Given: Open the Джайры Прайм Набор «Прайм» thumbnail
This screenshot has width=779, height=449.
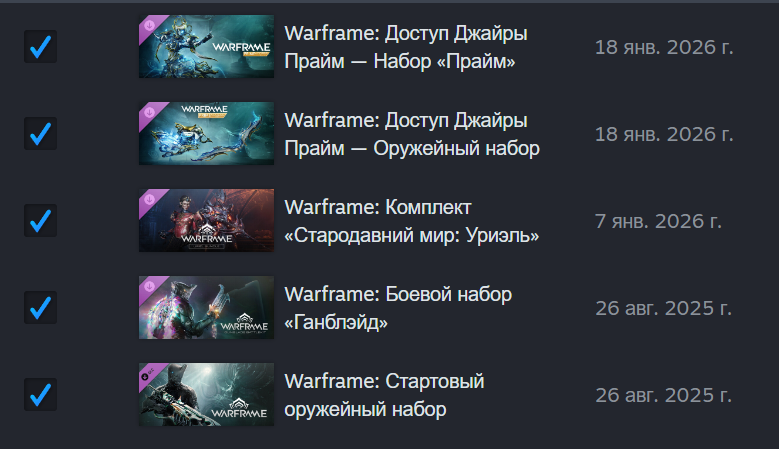Looking at the screenshot, I should click(206, 46).
